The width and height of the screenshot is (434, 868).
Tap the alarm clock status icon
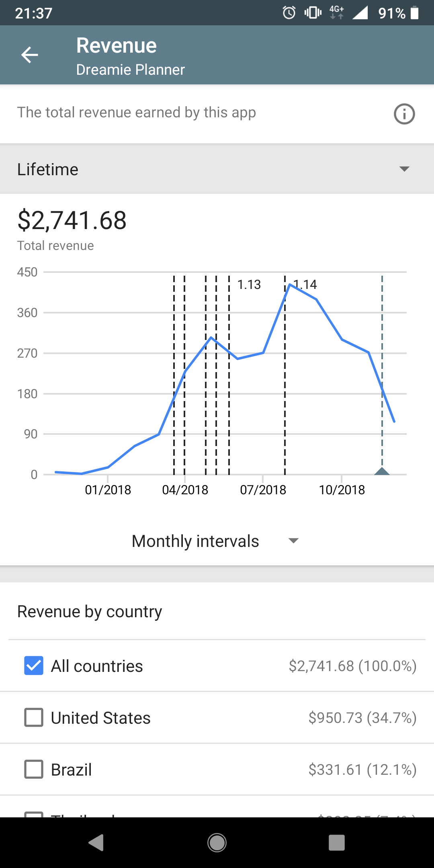click(x=289, y=13)
